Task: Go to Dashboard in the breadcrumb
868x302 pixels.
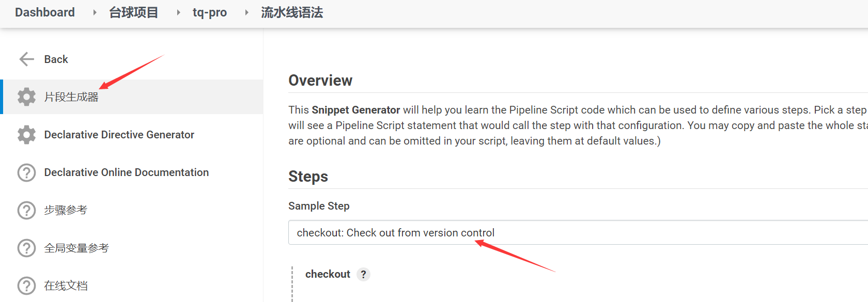Action: coord(45,12)
